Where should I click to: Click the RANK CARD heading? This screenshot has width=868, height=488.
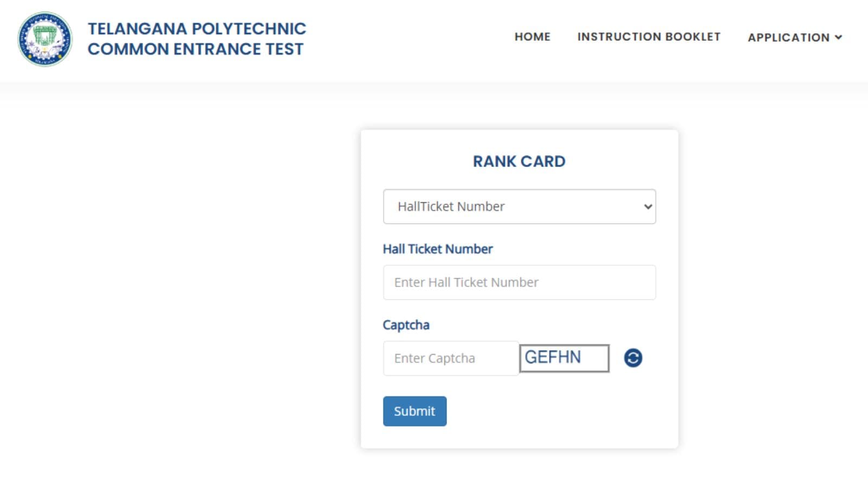[519, 162]
